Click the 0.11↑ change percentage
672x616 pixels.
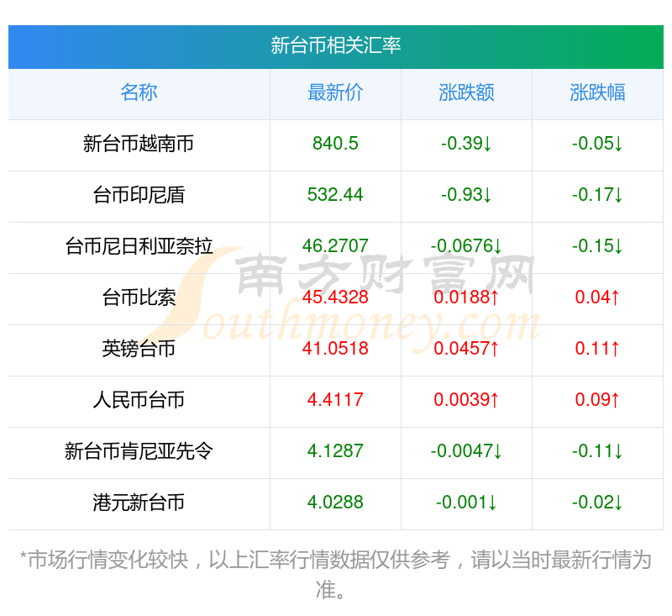(x=597, y=349)
